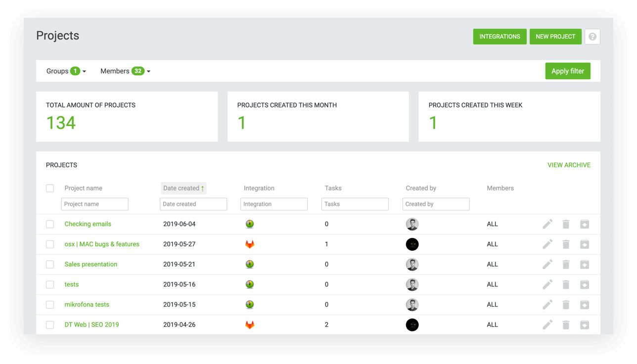Viewport: 637px width, 364px height.
Task: Click creator avatar for Checking emails row
Action: pyautogui.click(x=412, y=224)
